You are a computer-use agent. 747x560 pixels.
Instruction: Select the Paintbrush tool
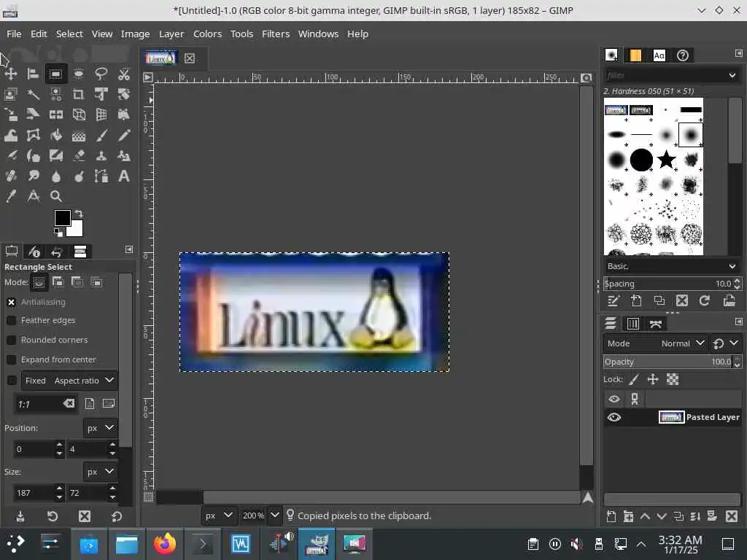(x=101, y=135)
